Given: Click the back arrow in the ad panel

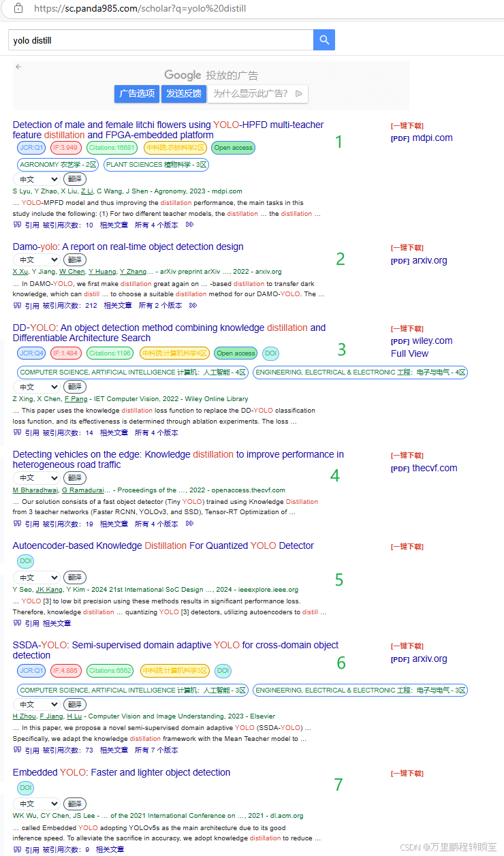Looking at the screenshot, I should click(18, 67).
